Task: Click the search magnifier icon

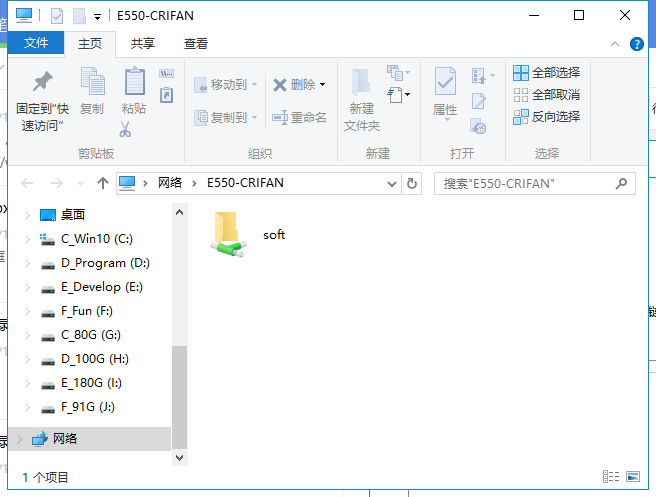Action: (x=621, y=183)
